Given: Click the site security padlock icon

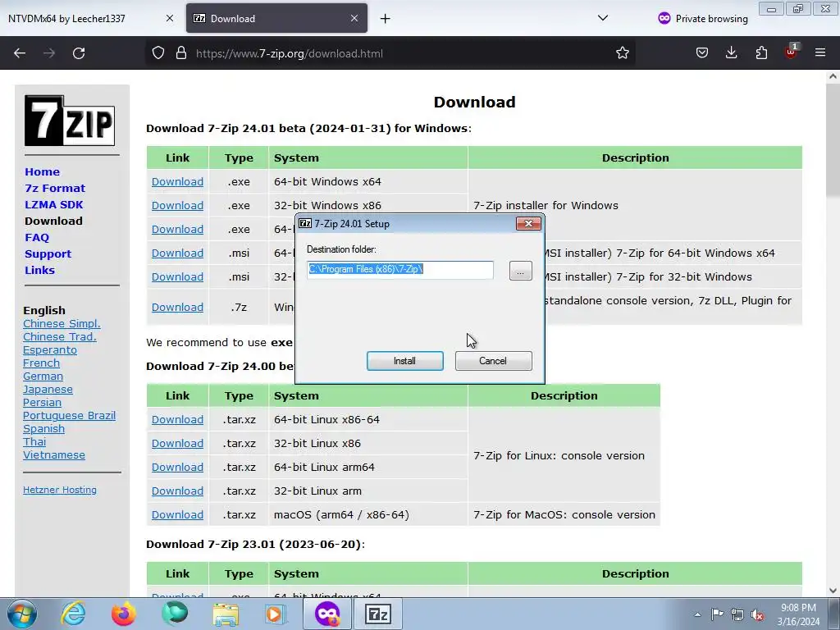Looking at the screenshot, I should 181,53.
